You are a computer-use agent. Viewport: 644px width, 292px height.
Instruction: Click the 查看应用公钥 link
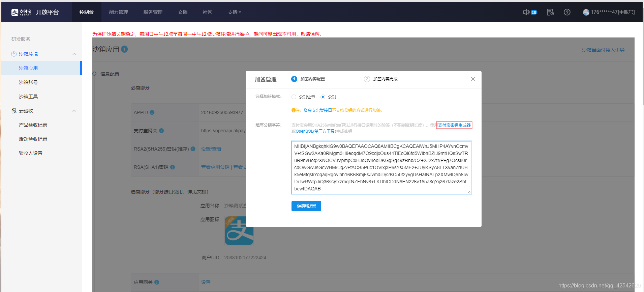tap(215, 167)
